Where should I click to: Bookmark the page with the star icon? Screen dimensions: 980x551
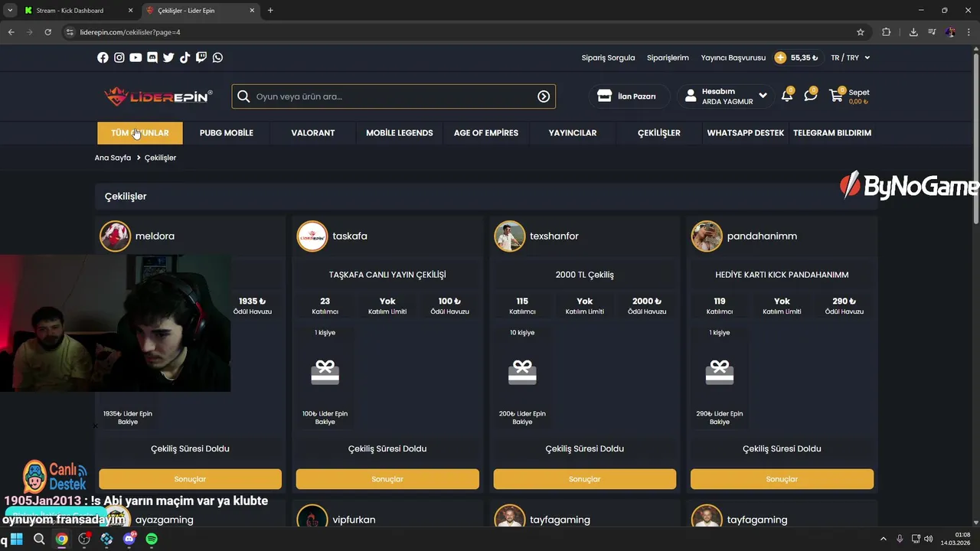861,32
